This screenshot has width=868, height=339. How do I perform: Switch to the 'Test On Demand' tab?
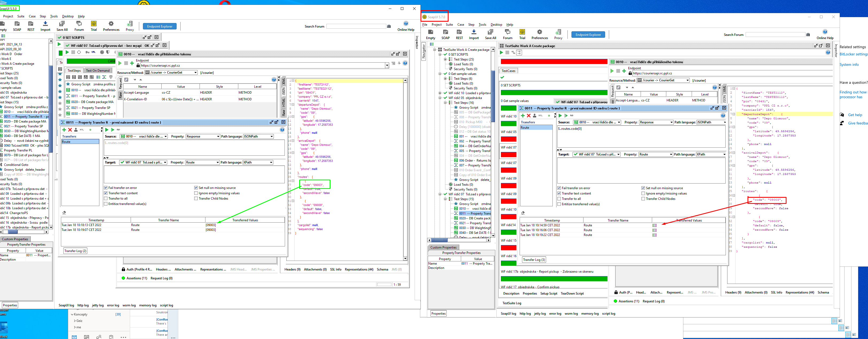click(x=98, y=70)
